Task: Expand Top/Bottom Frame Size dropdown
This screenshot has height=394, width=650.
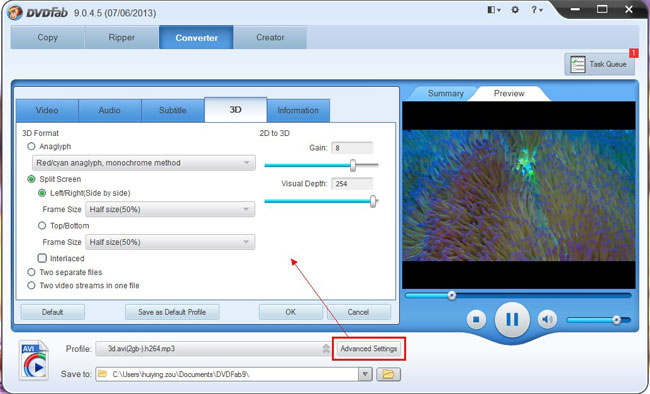Action: coord(170,242)
